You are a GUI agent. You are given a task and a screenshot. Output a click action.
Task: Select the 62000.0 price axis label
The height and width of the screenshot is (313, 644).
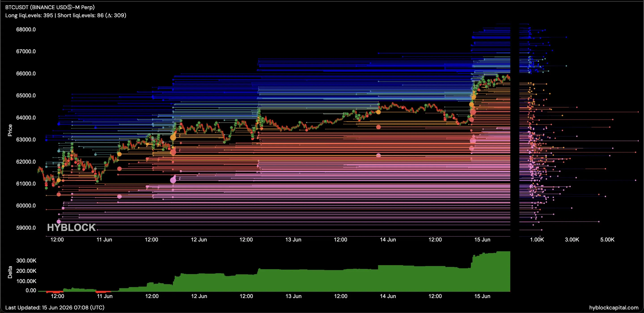coord(26,161)
